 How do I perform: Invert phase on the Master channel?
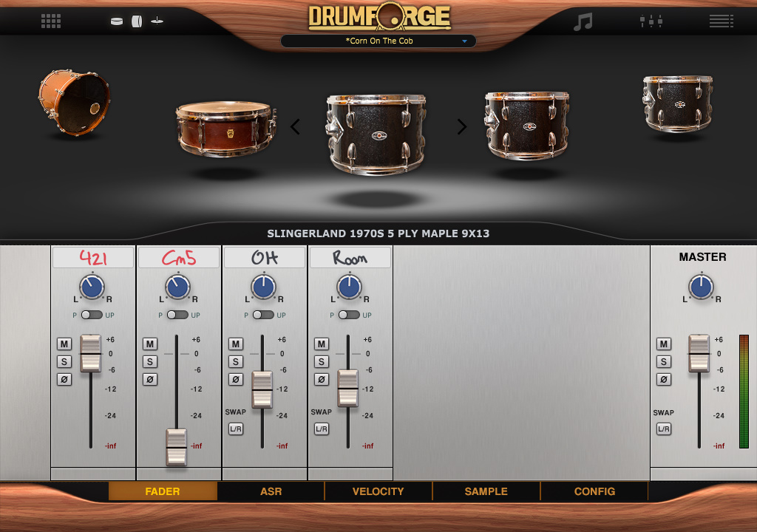(664, 380)
